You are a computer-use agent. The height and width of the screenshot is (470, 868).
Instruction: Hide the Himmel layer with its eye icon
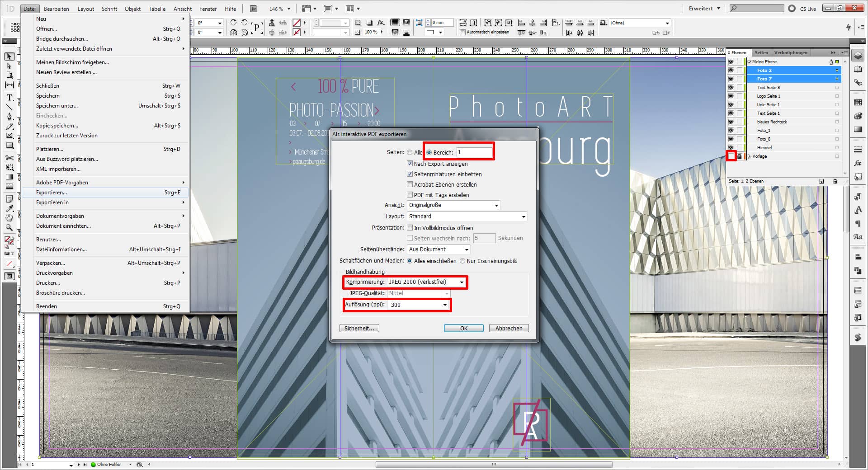[x=731, y=148]
